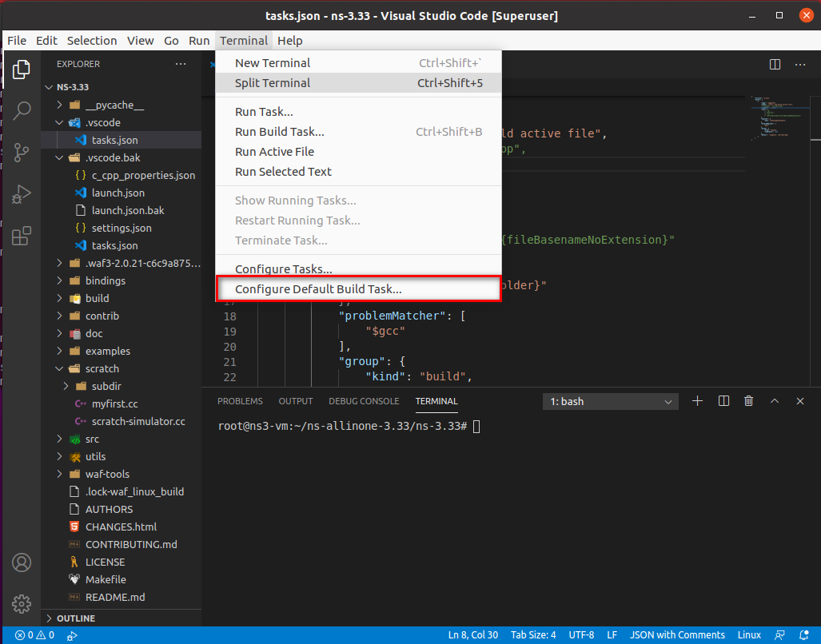Viewport: 821px width, 644px height.
Task: Open the 1: bash terminal dropdown
Action: 611,402
